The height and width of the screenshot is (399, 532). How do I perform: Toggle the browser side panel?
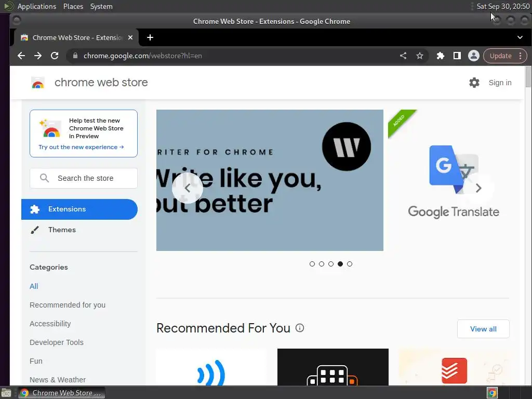457,56
